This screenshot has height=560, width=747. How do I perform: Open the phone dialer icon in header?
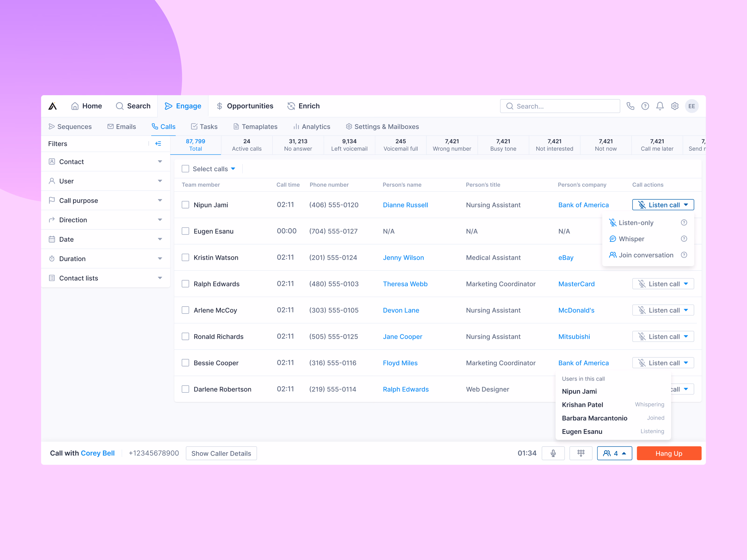(x=630, y=106)
